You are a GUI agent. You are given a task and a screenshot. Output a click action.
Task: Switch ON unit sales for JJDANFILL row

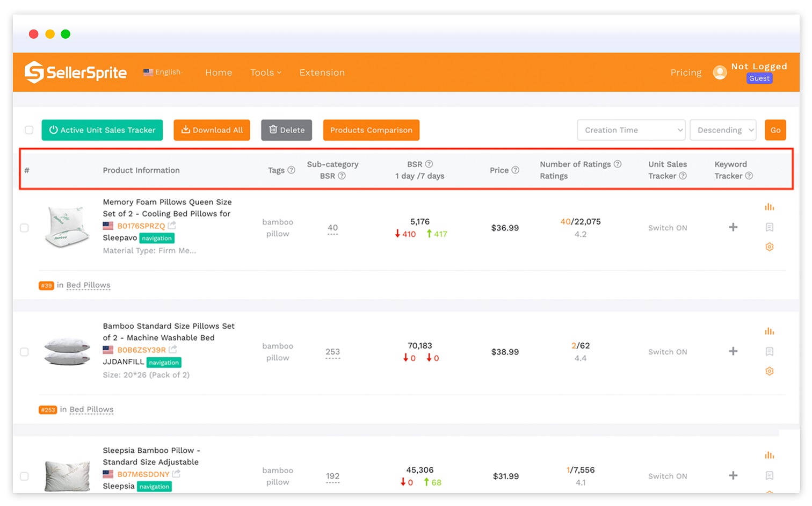click(668, 352)
